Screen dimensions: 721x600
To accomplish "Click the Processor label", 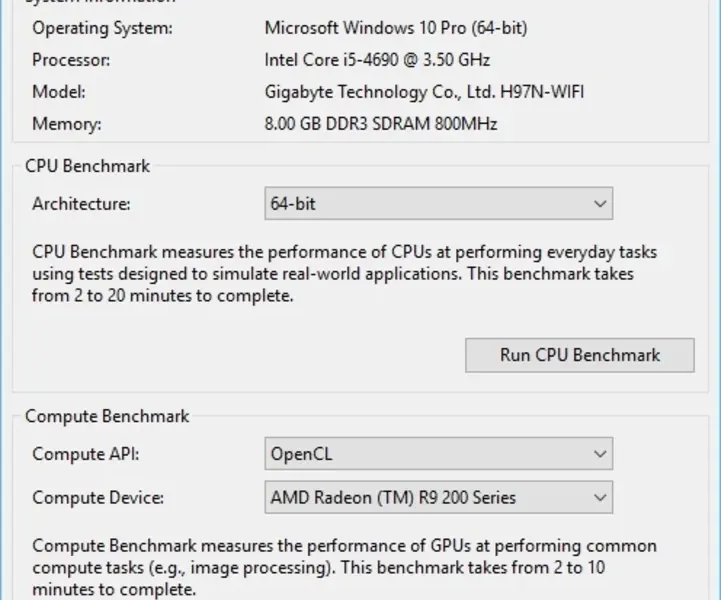I will pyautogui.click(x=71, y=60).
